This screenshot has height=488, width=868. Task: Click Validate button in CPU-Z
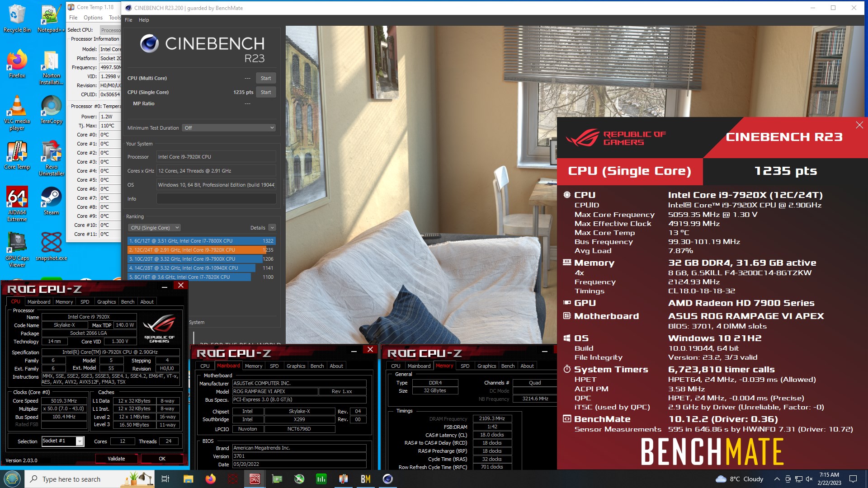(116, 459)
